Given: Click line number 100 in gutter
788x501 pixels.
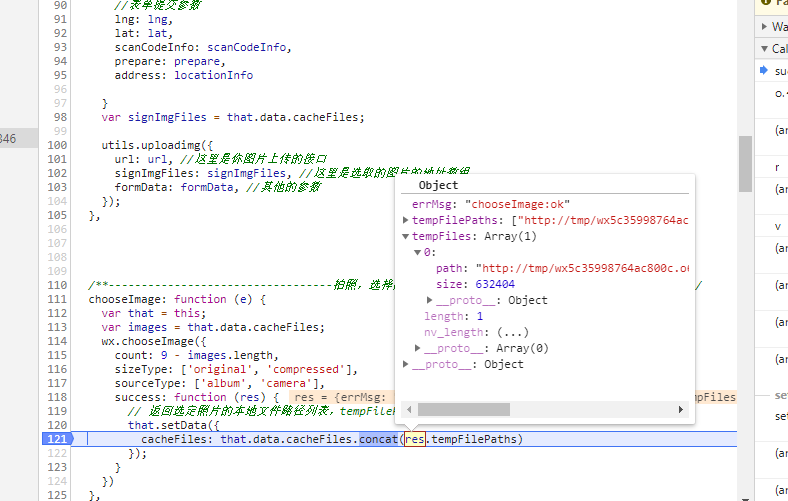Looking at the screenshot, I should click(x=57, y=145).
